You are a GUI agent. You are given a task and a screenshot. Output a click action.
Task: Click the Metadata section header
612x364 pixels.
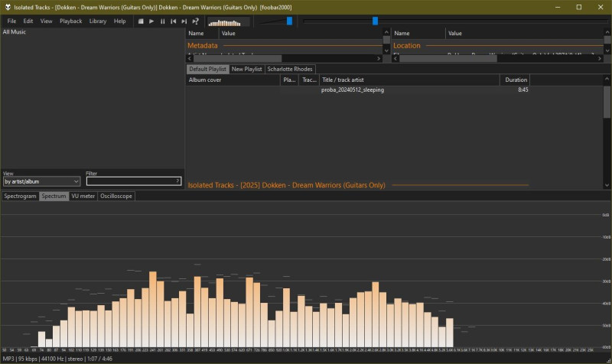[x=203, y=46]
